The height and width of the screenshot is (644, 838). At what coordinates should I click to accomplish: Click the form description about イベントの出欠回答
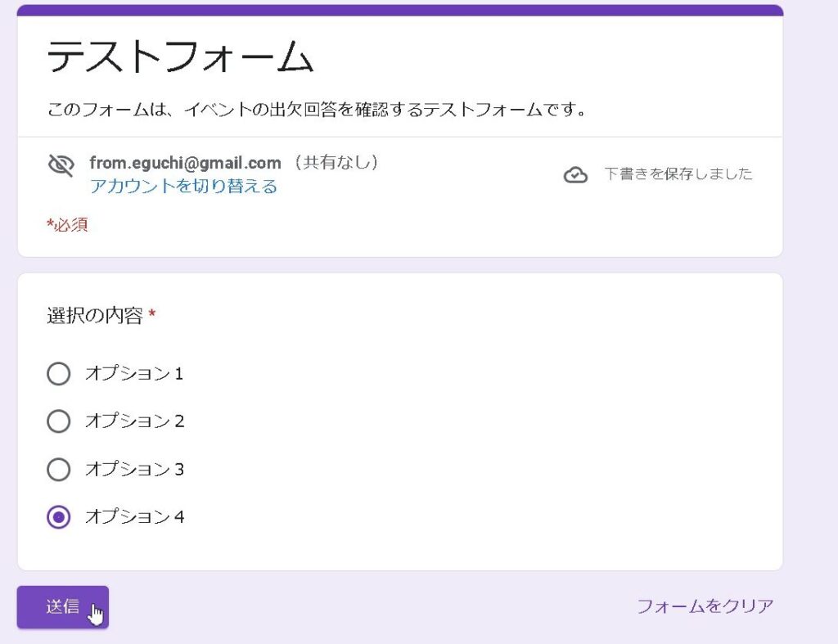pos(318,109)
